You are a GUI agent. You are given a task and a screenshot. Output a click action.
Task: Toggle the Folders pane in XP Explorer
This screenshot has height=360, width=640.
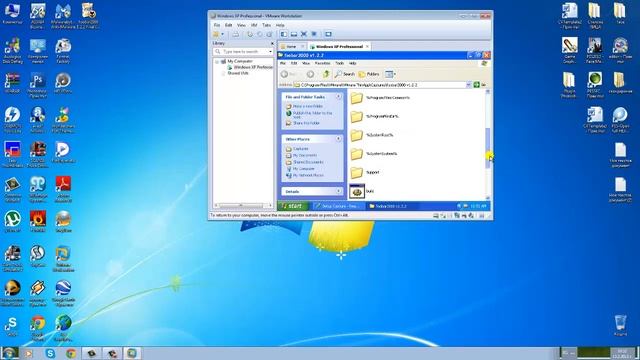click(x=369, y=74)
